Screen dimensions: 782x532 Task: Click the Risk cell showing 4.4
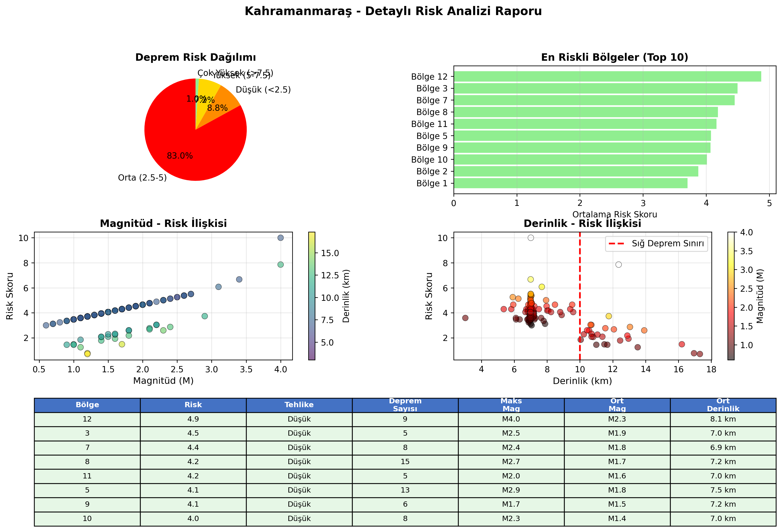tap(193, 448)
